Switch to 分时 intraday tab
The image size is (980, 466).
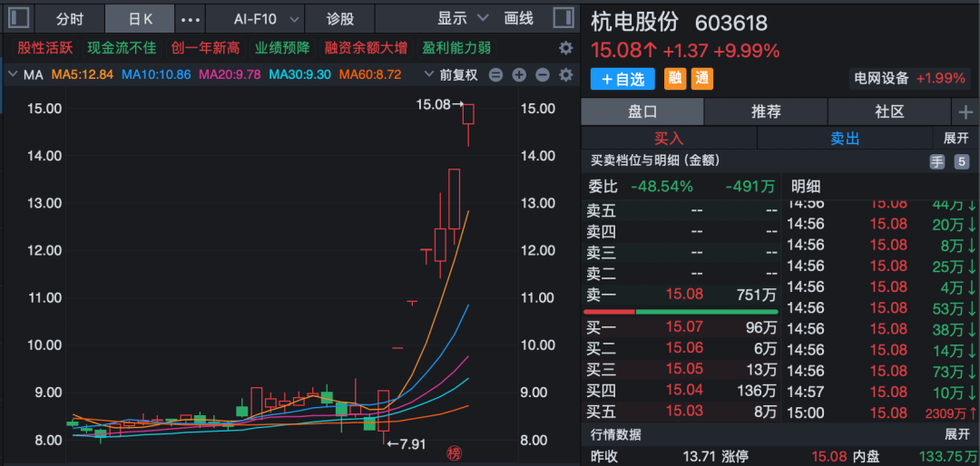69,19
